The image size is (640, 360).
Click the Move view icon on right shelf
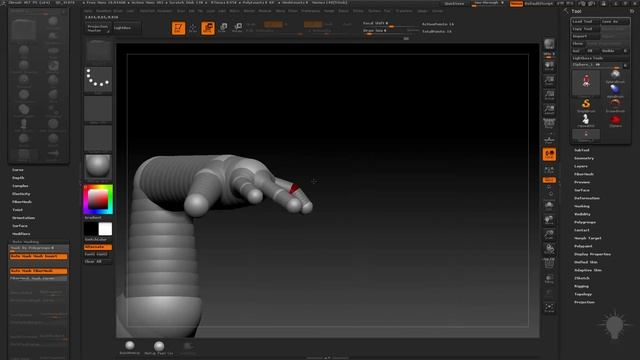(549, 220)
